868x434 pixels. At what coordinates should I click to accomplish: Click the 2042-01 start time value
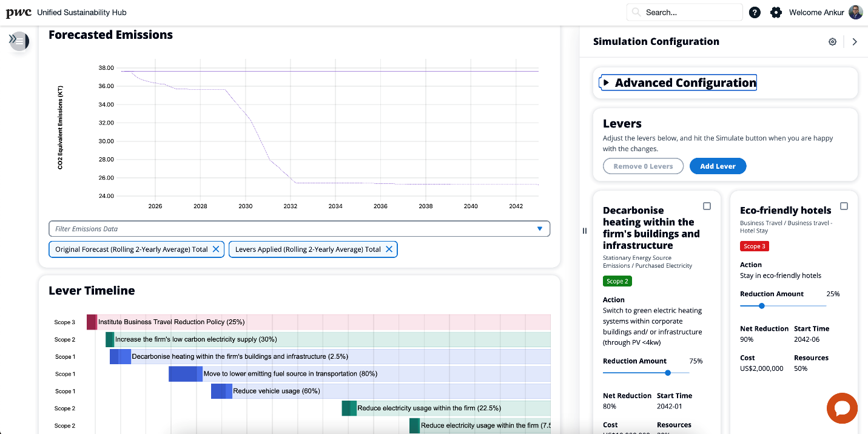pyautogui.click(x=670, y=406)
